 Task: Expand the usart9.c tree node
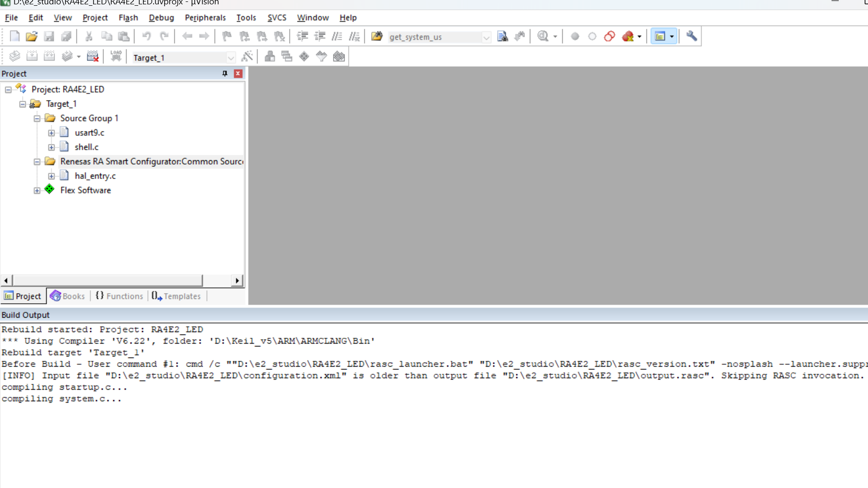51,133
